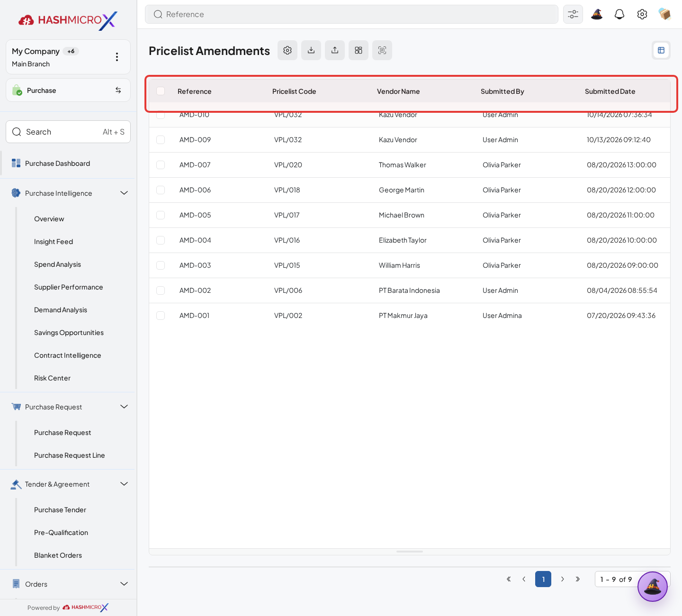The height and width of the screenshot is (616, 682).
Task: Click the next page arrow
Action: pyautogui.click(x=562, y=579)
